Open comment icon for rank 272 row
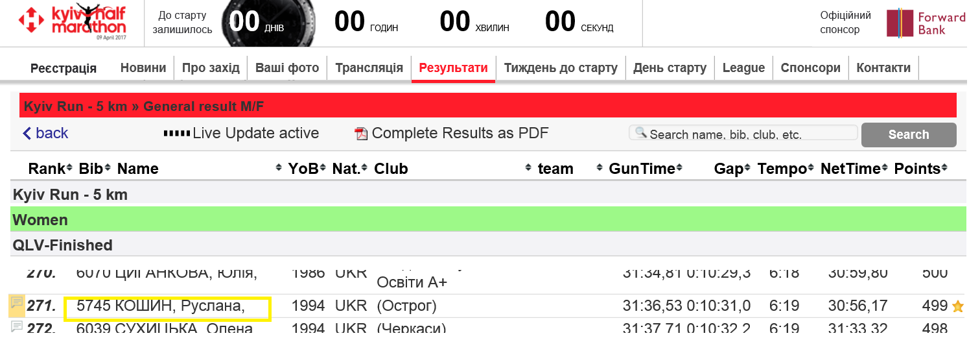The height and width of the screenshot is (353, 980). click(x=17, y=326)
